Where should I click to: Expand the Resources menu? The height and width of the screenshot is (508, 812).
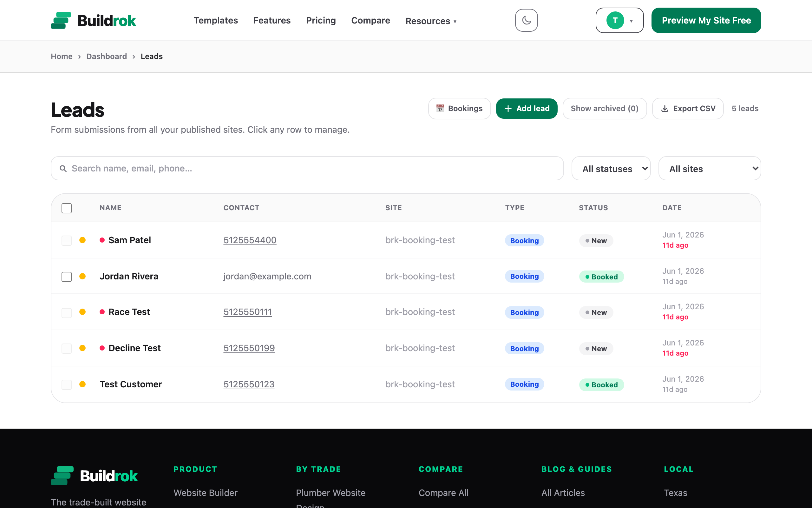pyautogui.click(x=431, y=21)
